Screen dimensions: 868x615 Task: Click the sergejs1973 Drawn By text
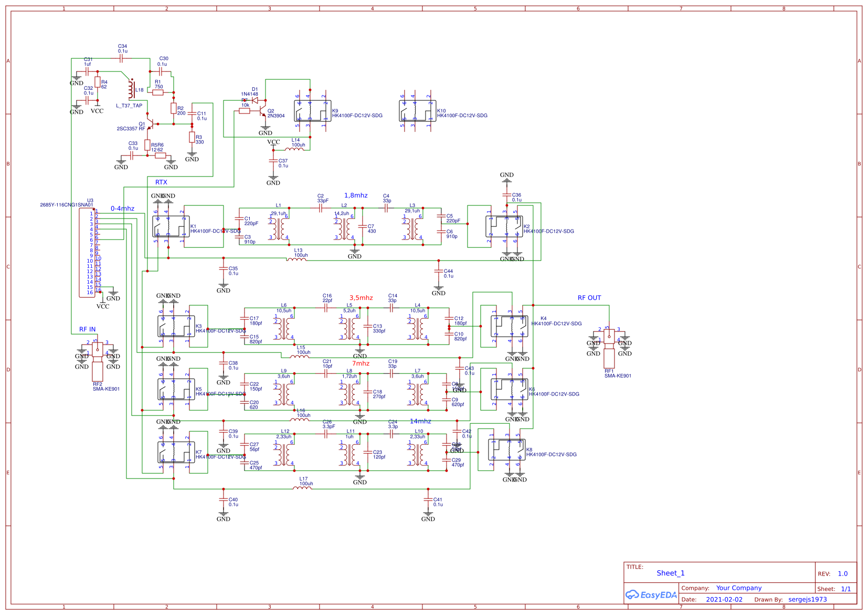click(x=808, y=599)
